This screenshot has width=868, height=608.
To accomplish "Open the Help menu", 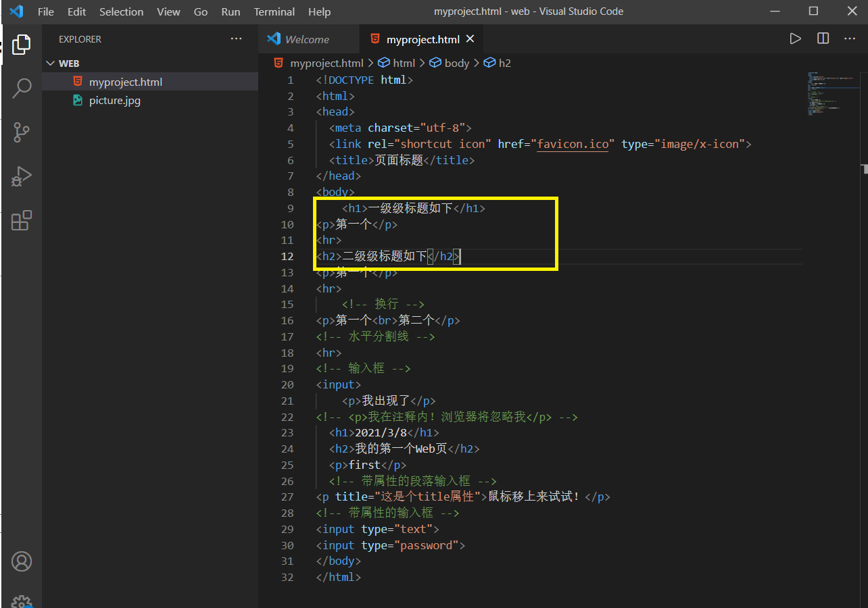I will click(319, 11).
